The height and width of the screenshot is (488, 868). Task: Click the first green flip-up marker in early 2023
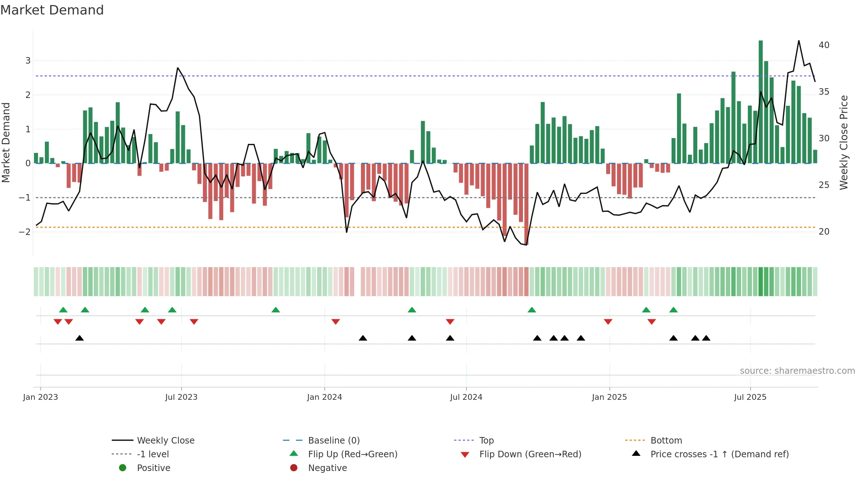(63, 309)
